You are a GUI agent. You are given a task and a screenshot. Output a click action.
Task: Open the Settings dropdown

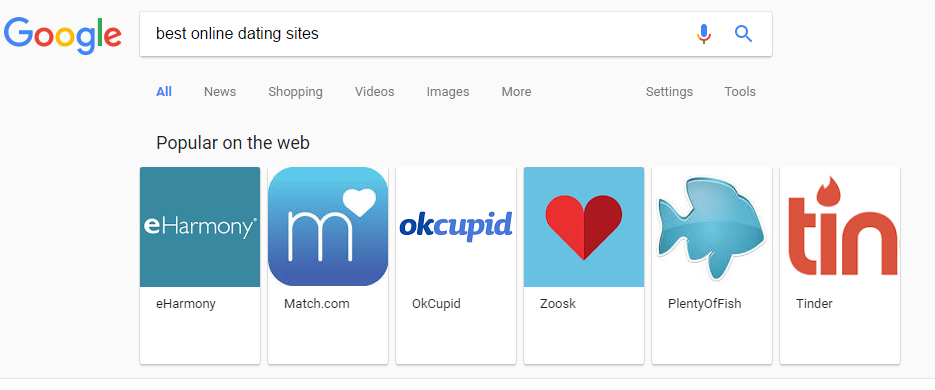(x=669, y=92)
